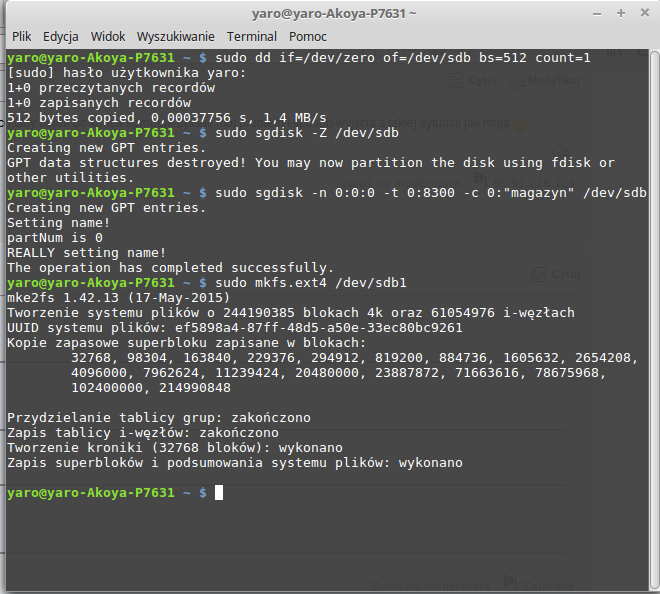660x594 pixels.
Task: Open the Widok menu
Action: (108, 37)
